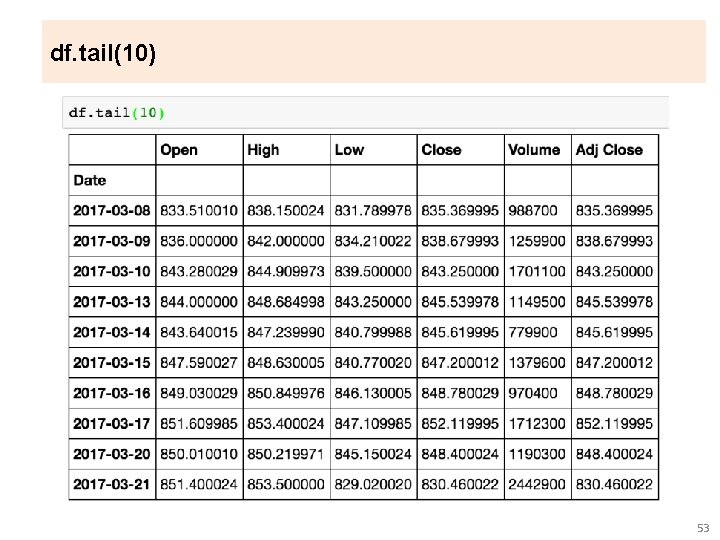
Task: Click Volume value 988700
Action: click(533, 210)
